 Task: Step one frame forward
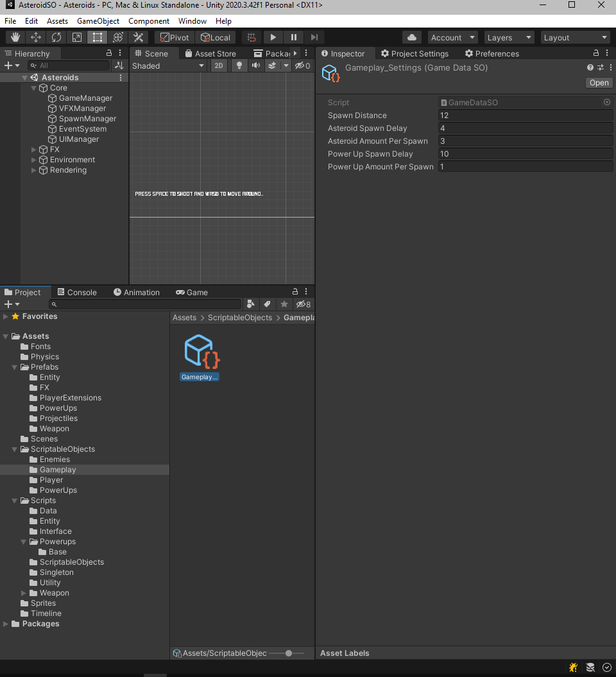[x=314, y=38]
